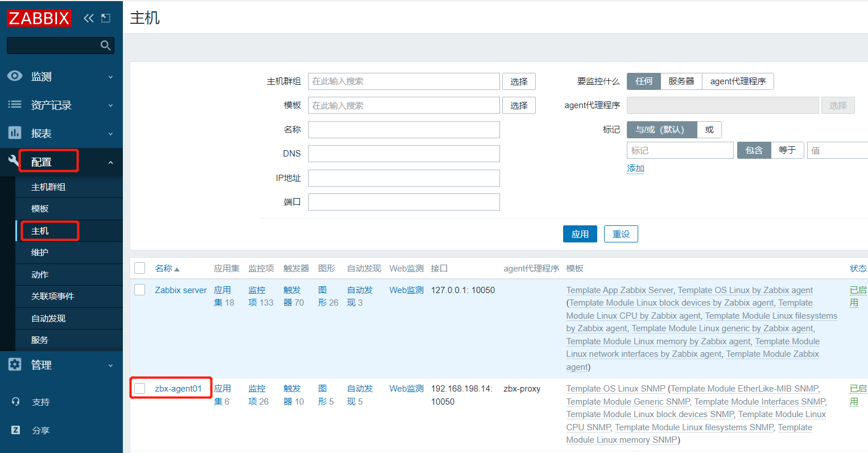The height and width of the screenshot is (453, 868).
Task: Select 包含 tag operator
Action: [x=754, y=150]
